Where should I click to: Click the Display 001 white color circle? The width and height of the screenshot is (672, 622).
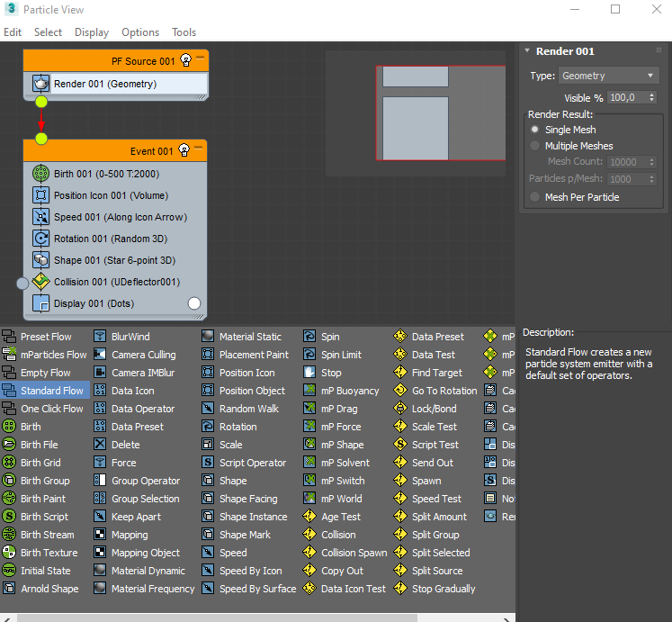pos(194,303)
